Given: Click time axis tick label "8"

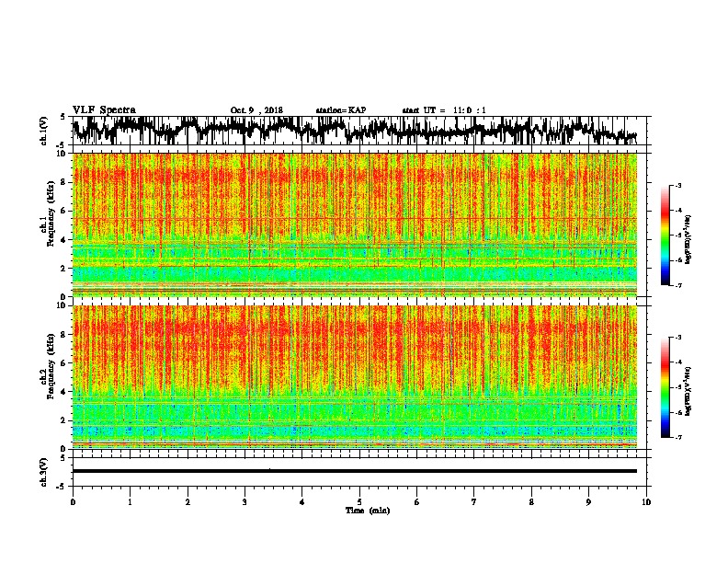Looking at the screenshot, I should click(531, 502).
